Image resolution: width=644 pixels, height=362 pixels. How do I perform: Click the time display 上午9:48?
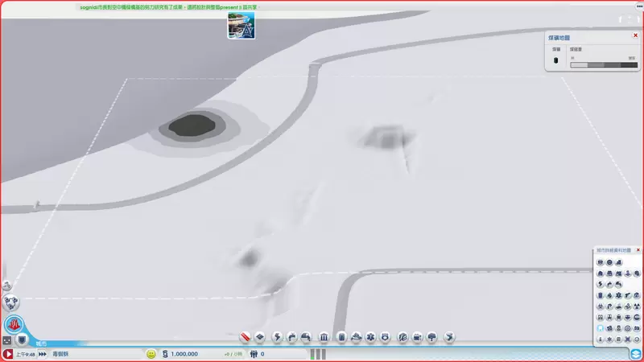26,354
